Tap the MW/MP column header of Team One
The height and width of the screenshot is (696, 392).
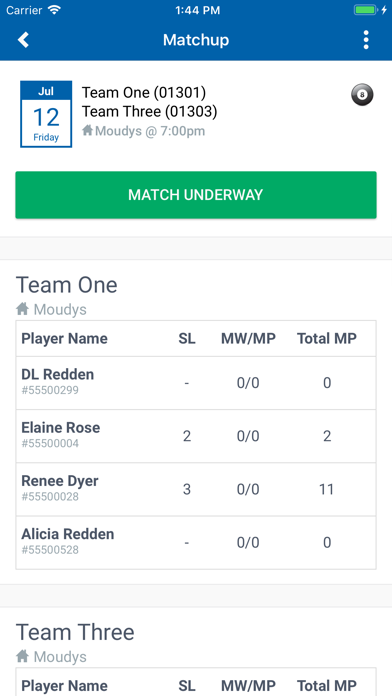coord(249,339)
